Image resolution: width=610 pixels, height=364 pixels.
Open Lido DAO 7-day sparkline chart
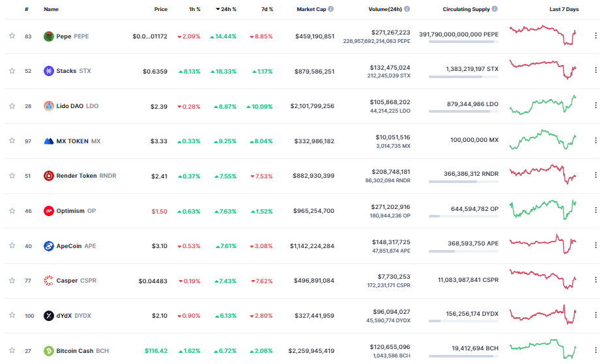click(x=543, y=105)
